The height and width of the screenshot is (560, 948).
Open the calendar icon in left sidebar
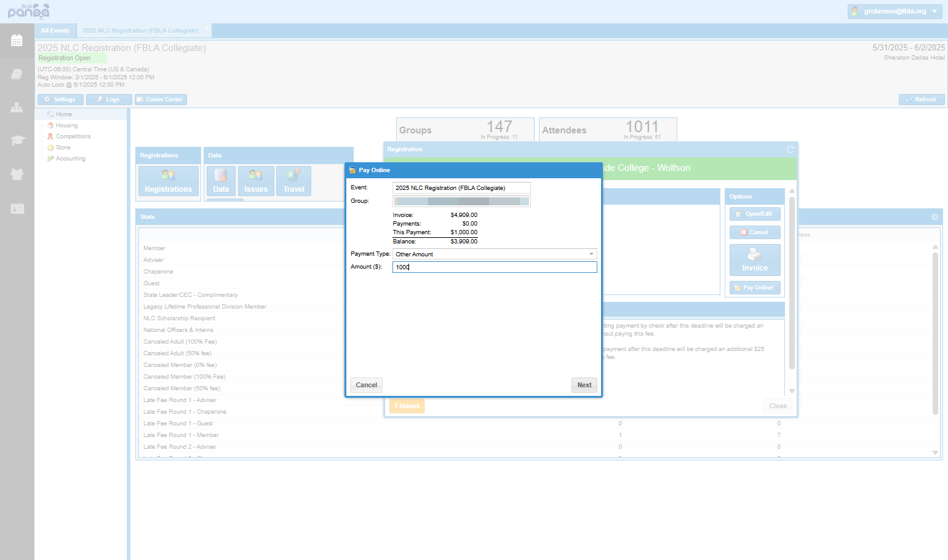pyautogui.click(x=17, y=41)
